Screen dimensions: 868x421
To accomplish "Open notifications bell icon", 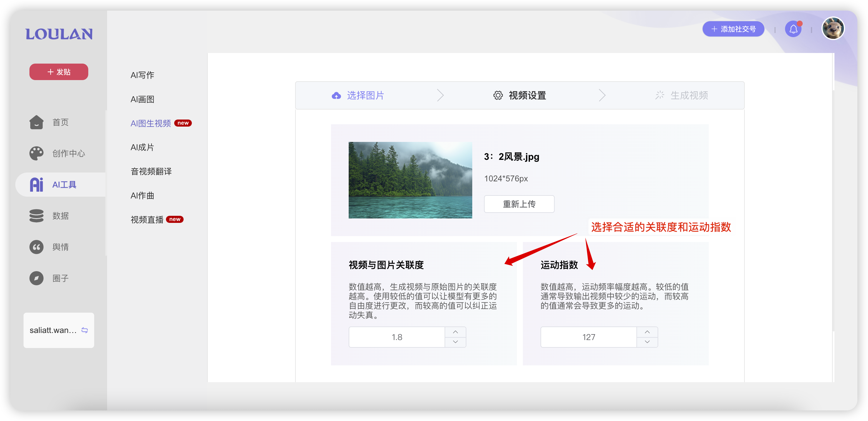I will coord(793,29).
